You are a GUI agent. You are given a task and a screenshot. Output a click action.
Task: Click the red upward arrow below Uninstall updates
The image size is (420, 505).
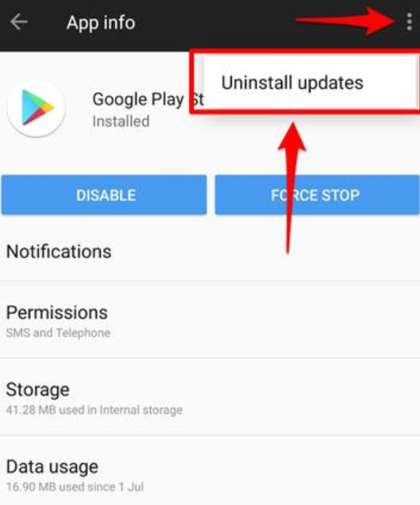291,187
